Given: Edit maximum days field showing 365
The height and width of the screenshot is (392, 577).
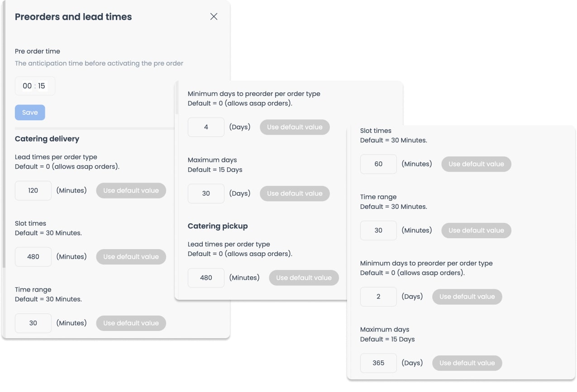Looking at the screenshot, I should (378, 363).
